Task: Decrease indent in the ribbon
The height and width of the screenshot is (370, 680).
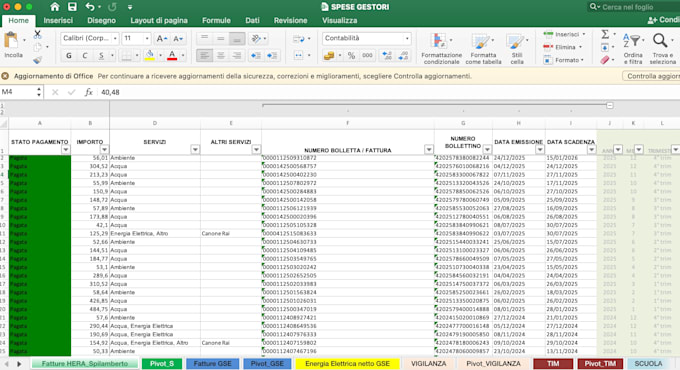Action: pos(256,56)
